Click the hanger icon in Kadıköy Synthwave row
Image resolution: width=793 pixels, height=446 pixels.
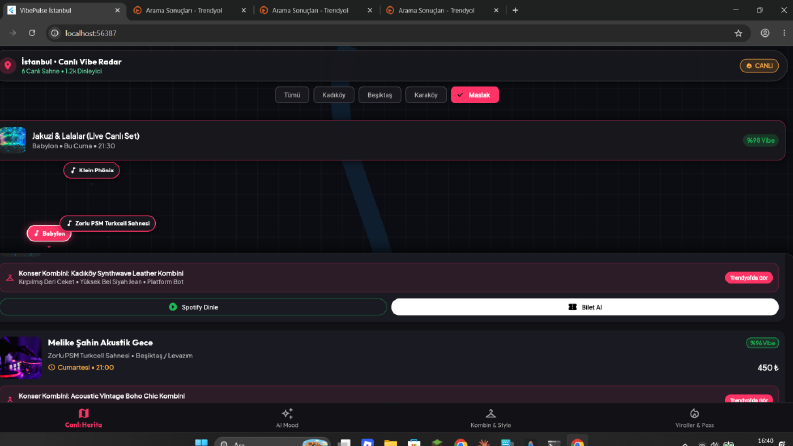pyautogui.click(x=10, y=278)
